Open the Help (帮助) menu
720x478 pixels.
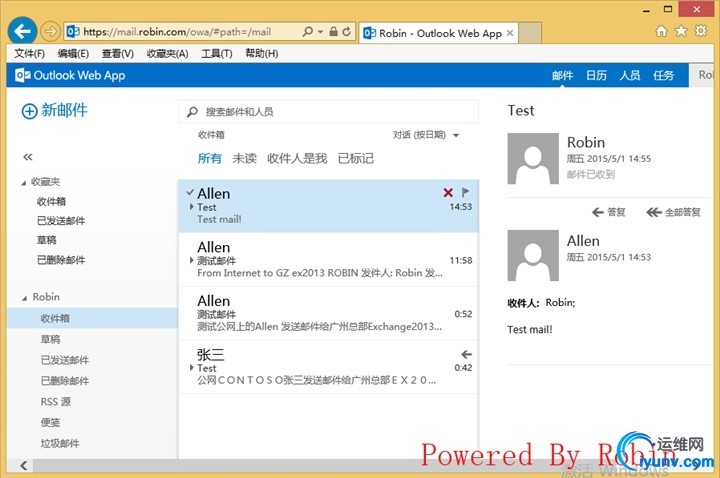pos(262,54)
